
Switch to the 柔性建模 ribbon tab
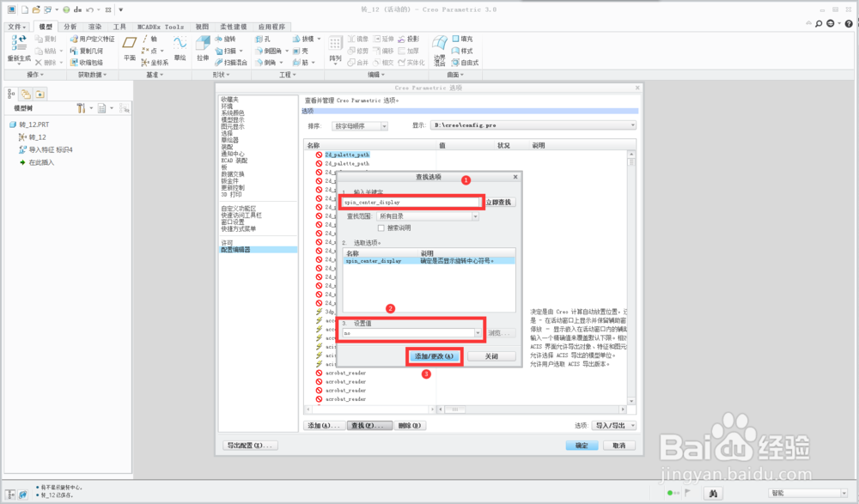pyautogui.click(x=233, y=27)
